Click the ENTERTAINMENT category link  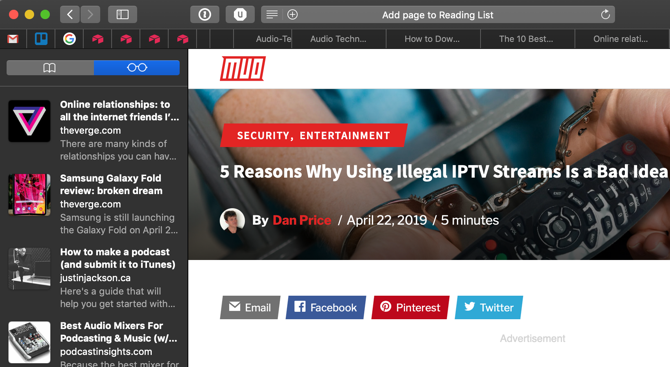[345, 136]
